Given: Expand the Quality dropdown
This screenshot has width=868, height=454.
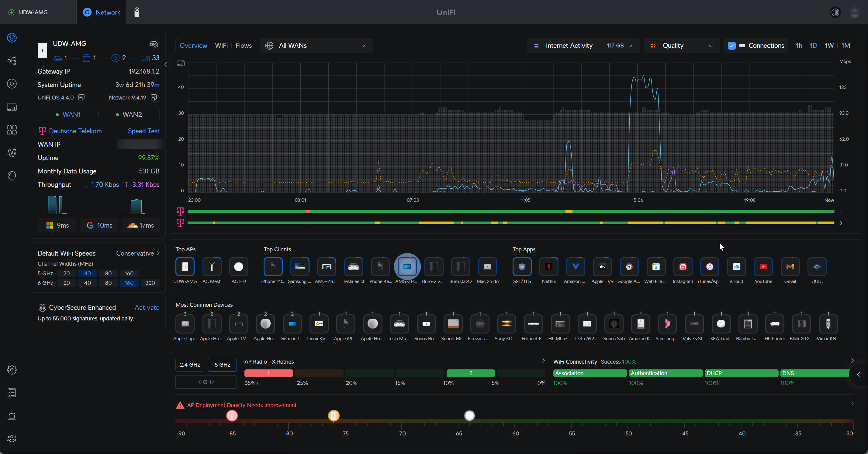Looking at the screenshot, I should click(681, 46).
